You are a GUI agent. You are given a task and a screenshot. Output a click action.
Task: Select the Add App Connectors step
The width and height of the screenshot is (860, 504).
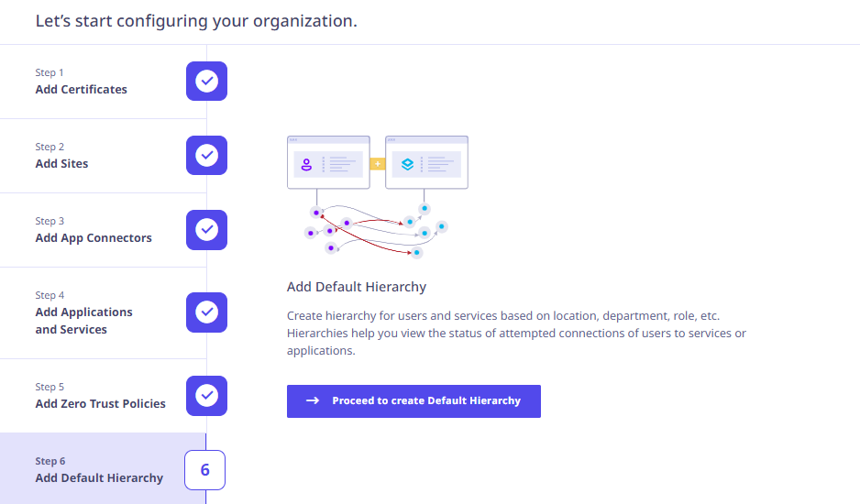pyautogui.click(x=103, y=230)
